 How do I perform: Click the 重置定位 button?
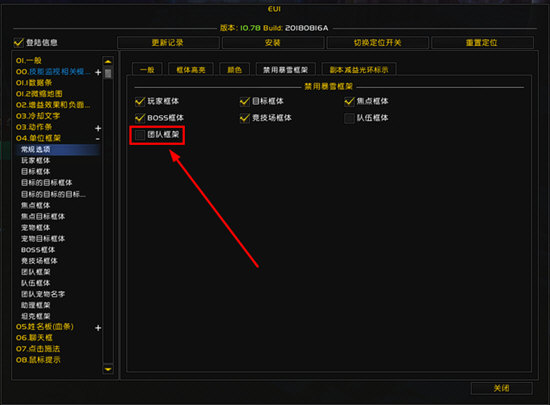[482, 43]
